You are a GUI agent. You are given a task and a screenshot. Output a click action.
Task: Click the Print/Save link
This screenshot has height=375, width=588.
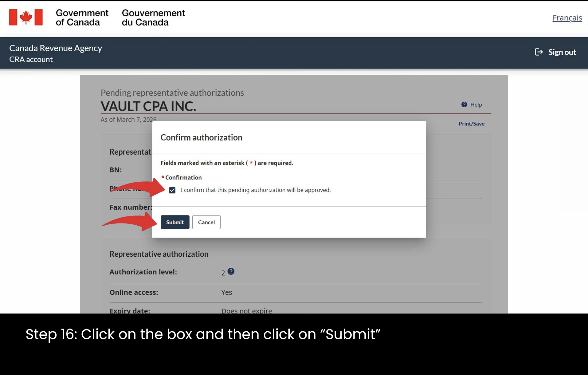tap(471, 124)
